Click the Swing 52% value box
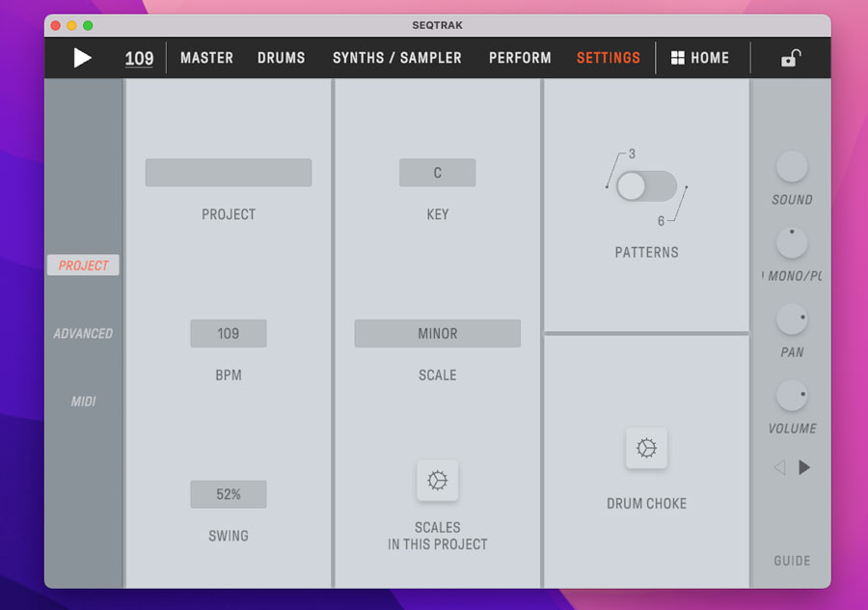Viewport: 868px width, 610px height. point(229,494)
